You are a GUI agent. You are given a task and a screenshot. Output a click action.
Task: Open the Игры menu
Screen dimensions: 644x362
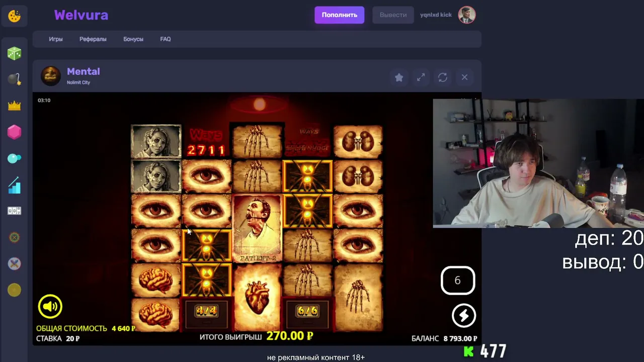point(56,39)
